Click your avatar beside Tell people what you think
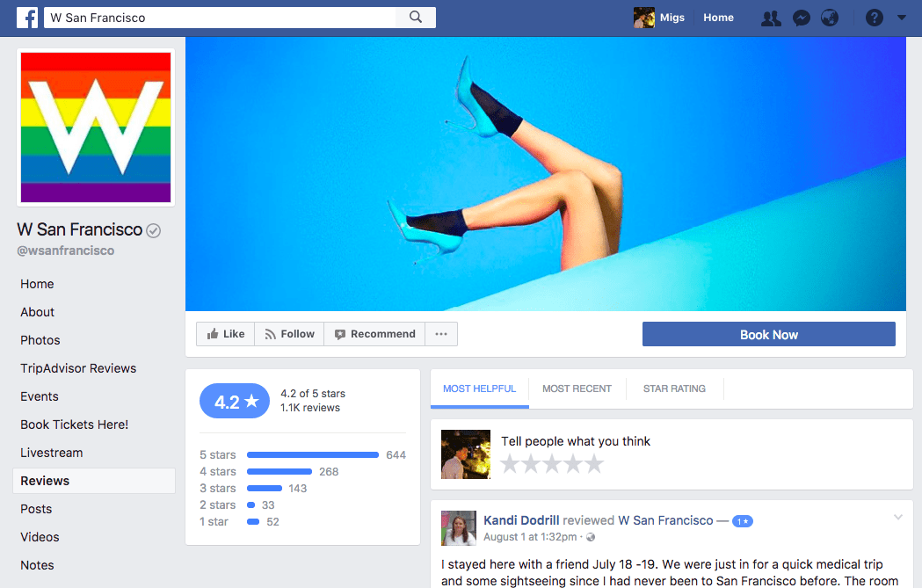The width and height of the screenshot is (922, 588). [x=466, y=454]
